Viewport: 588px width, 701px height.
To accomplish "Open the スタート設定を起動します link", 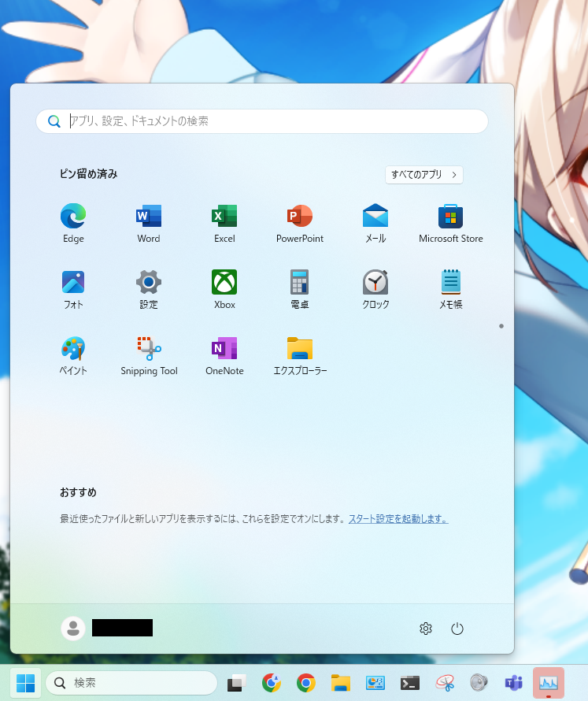I will [398, 518].
